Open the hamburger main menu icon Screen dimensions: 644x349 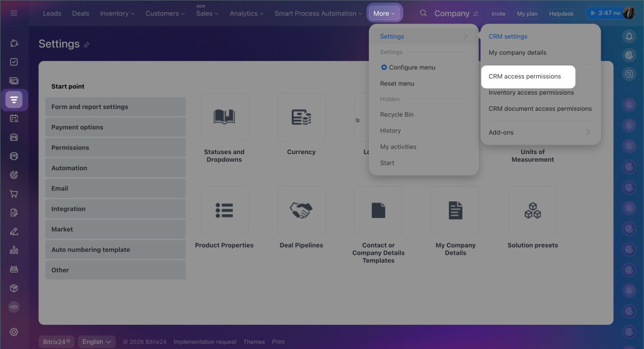[x=14, y=13]
